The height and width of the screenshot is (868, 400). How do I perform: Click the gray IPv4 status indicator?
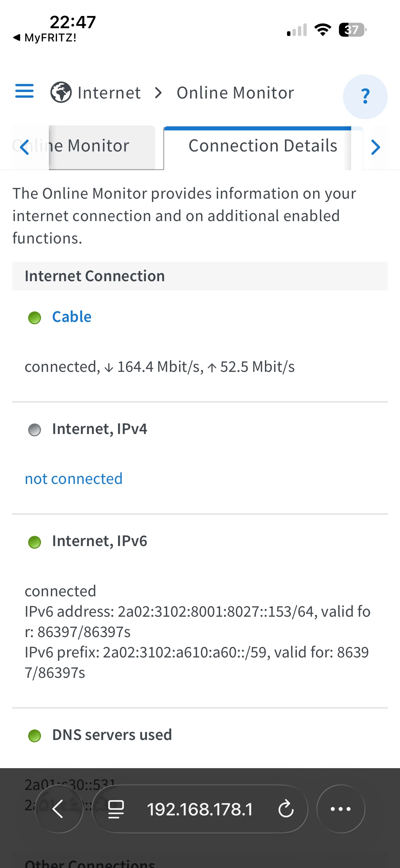tap(35, 430)
